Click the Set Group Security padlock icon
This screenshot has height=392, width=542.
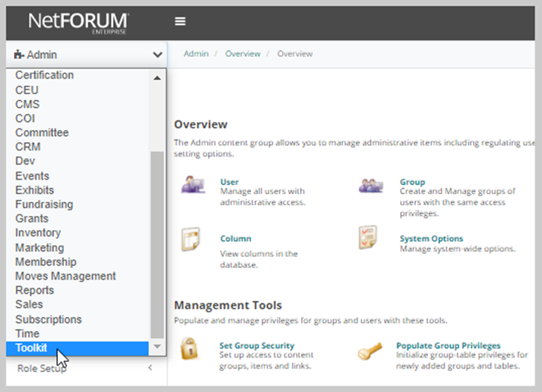pos(189,349)
